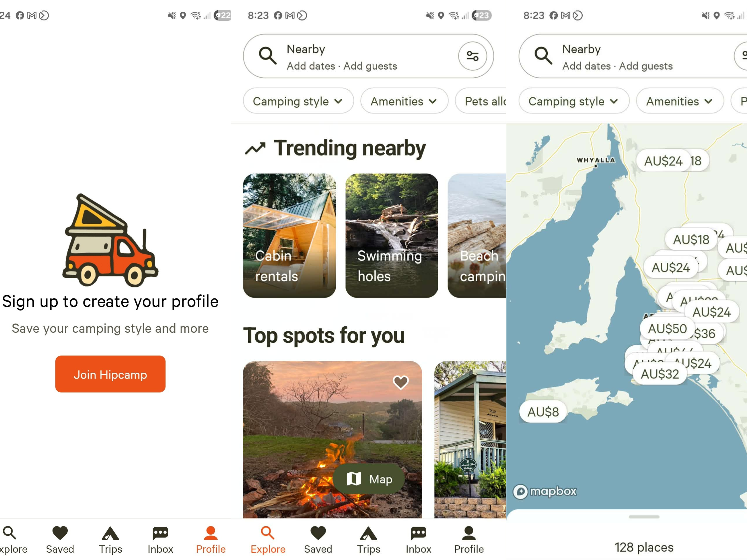
Task: Select the Swimming holes trending card
Action: click(x=392, y=236)
